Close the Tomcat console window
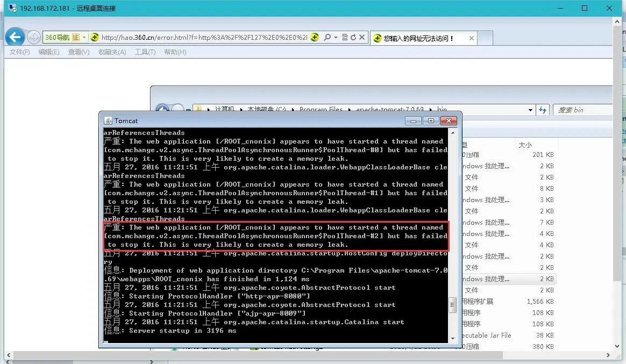The image size is (626, 364). (x=449, y=121)
